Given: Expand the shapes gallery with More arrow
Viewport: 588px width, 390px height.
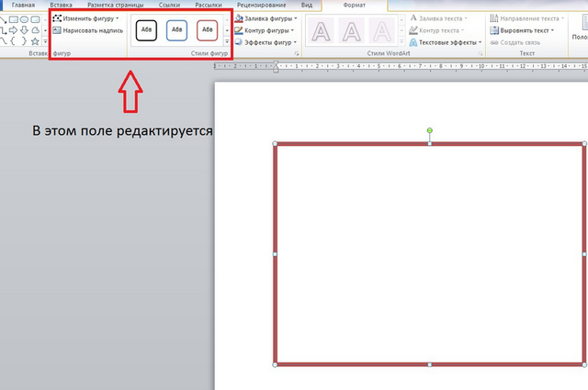Looking at the screenshot, I should 45,41.
